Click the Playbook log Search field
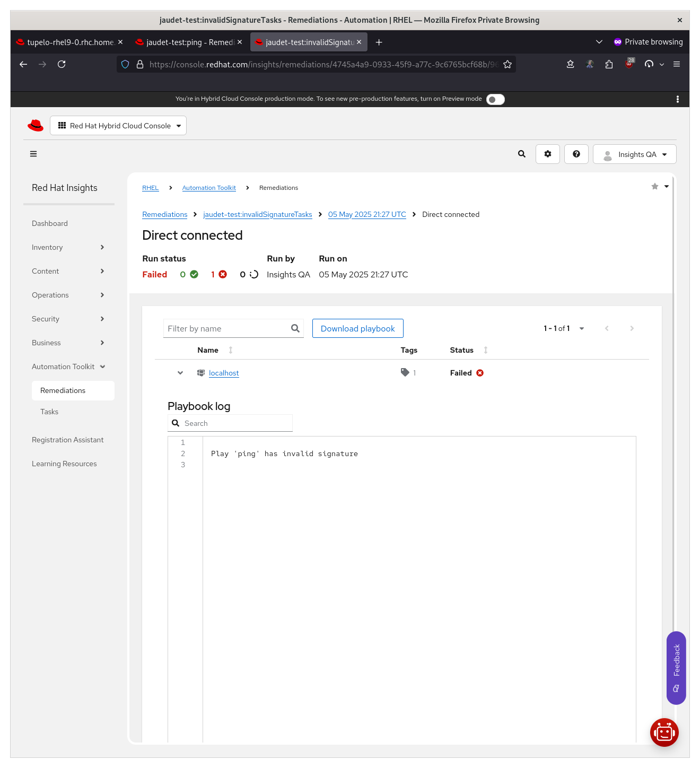Screen dimensions: 700x768 (x=230, y=423)
